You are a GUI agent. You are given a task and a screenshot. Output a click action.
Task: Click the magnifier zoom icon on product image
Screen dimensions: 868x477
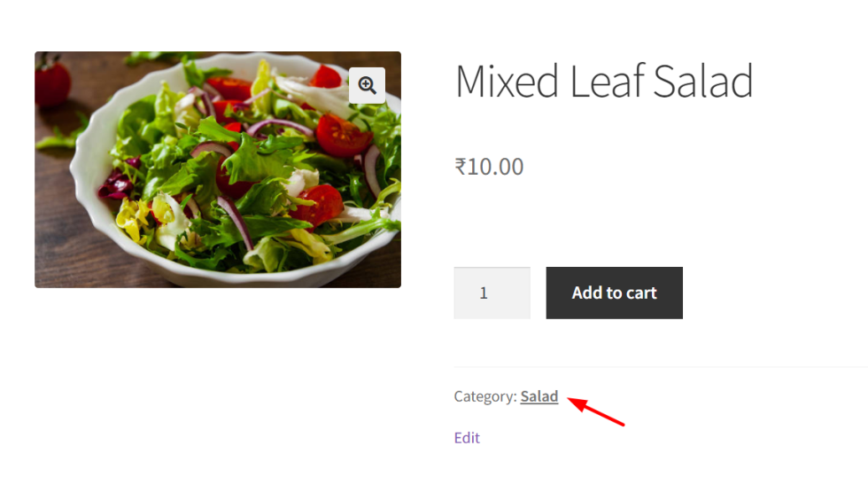[x=367, y=85]
